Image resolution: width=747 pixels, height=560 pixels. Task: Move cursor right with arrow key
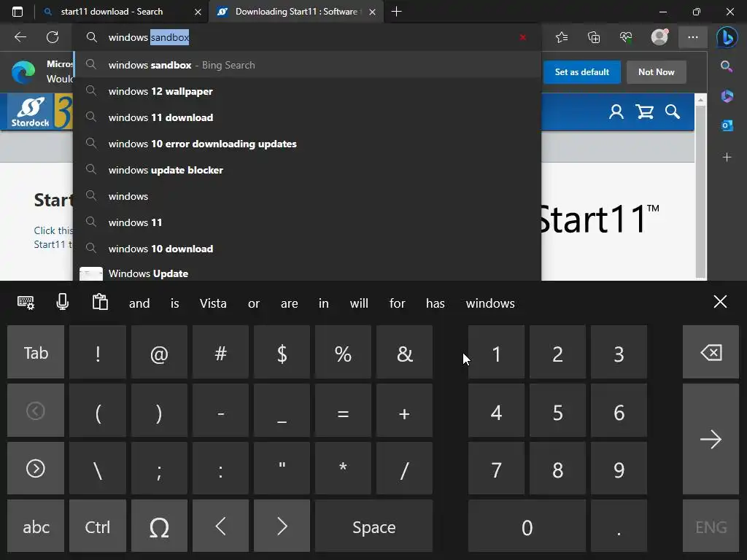click(x=282, y=526)
